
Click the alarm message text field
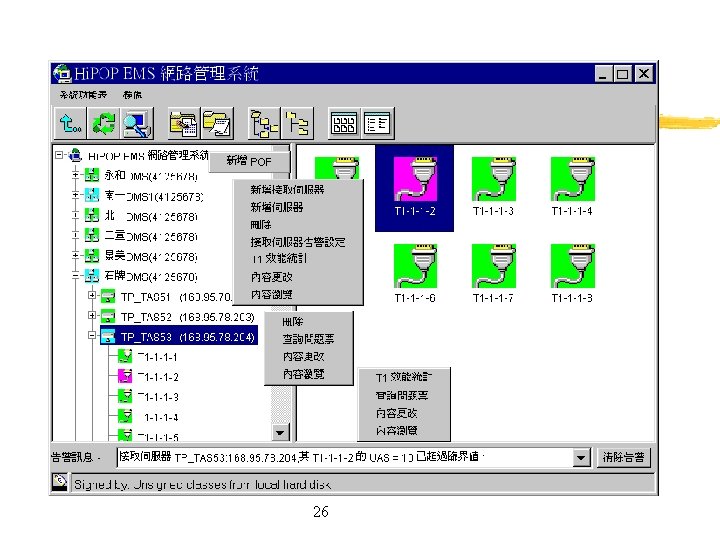[x=345, y=457]
